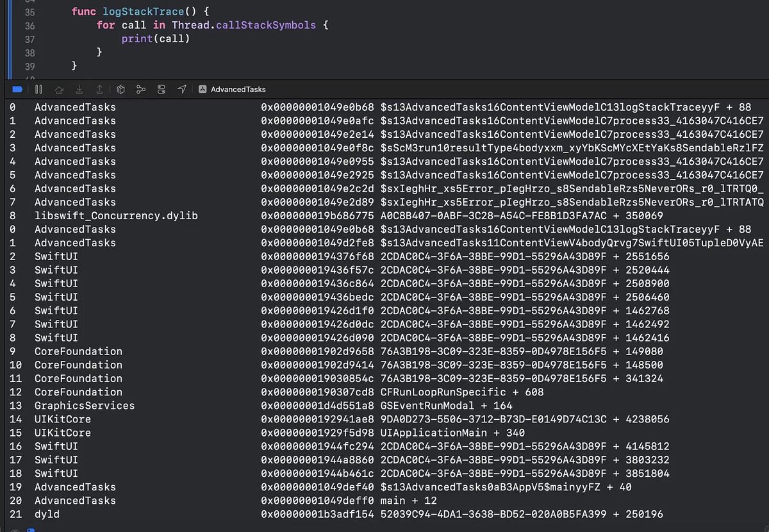Screen dimensions: 769x532
Task: Open Environment Overrides control
Action: click(x=161, y=89)
